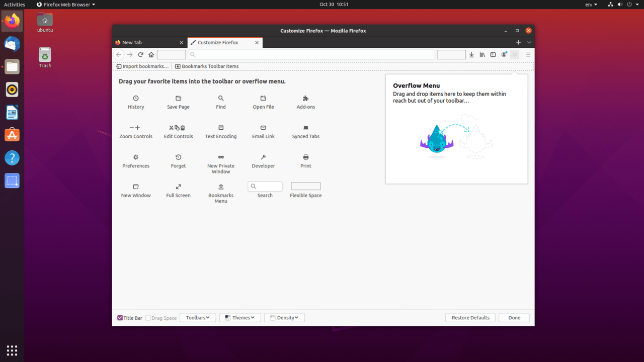Uncheck the Title Bar checkbox
Image resolution: width=644 pixels, height=362 pixels.
click(120, 318)
